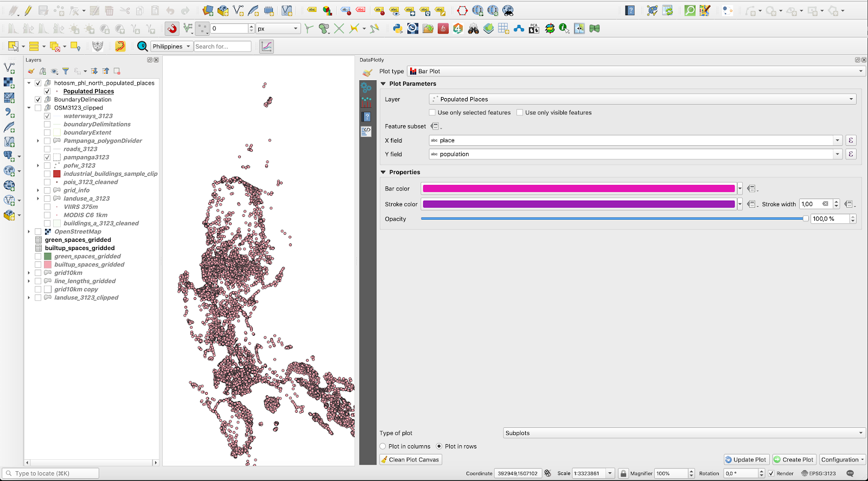The height and width of the screenshot is (481, 868).
Task: Enable 'Use only selected features' checkbox
Action: tap(432, 113)
